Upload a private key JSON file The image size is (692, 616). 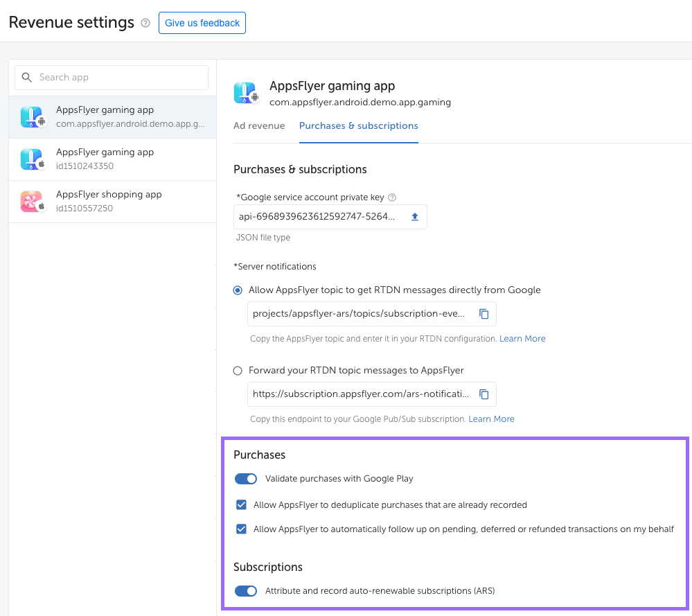415,217
